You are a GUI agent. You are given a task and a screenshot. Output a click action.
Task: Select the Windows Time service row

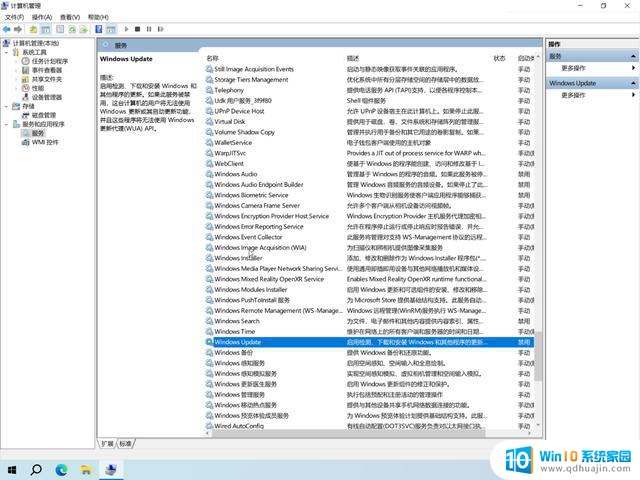pos(369,331)
